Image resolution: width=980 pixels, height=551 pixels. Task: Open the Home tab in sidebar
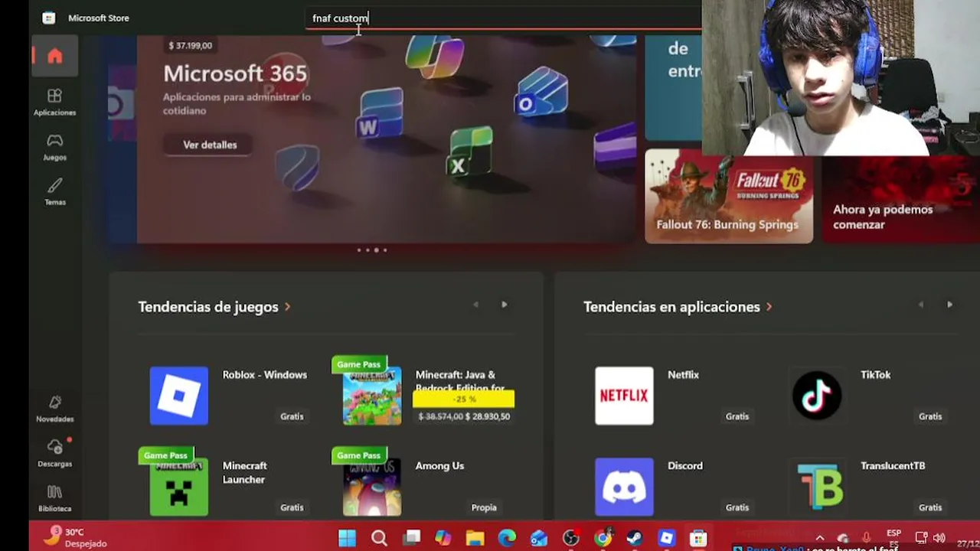54,57
